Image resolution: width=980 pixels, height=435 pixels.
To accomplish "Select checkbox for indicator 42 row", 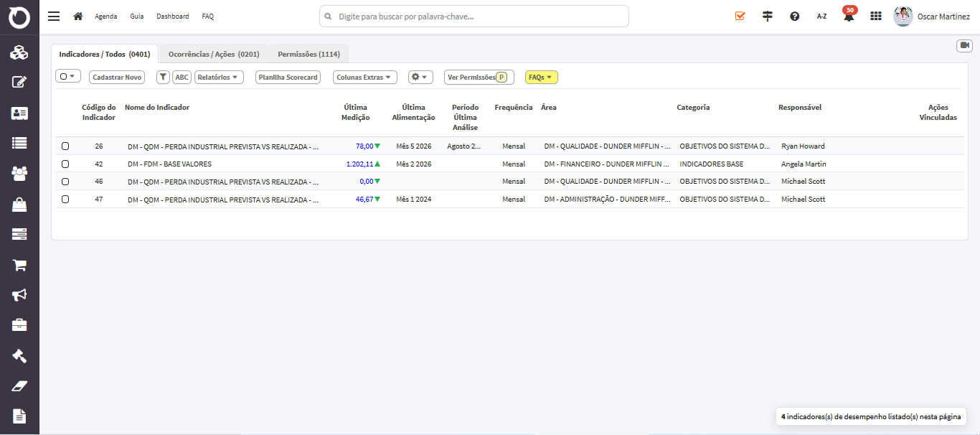I will pos(65,164).
